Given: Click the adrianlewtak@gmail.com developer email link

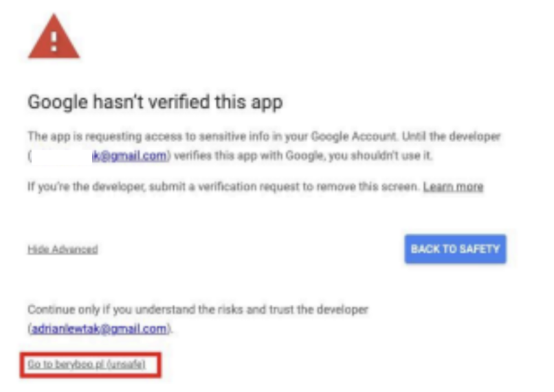Looking at the screenshot, I should (99, 329).
